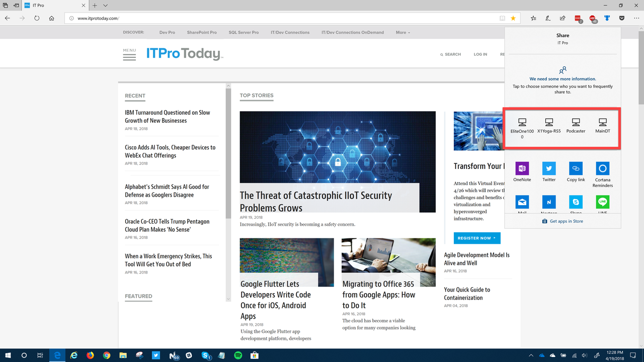The width and height of the screenshot is (644, 362).
Task: Refresh the current page
Action: [x=37, y=18]
